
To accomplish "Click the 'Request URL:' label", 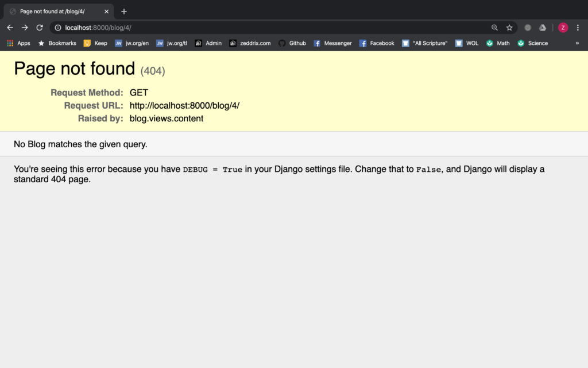I will tap(94, 106).
